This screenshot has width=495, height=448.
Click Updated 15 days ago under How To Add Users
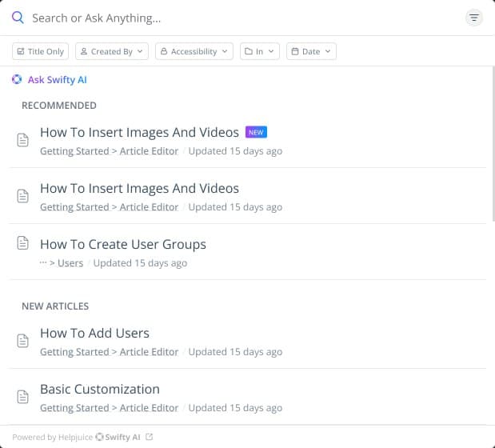tap(235, 352)
